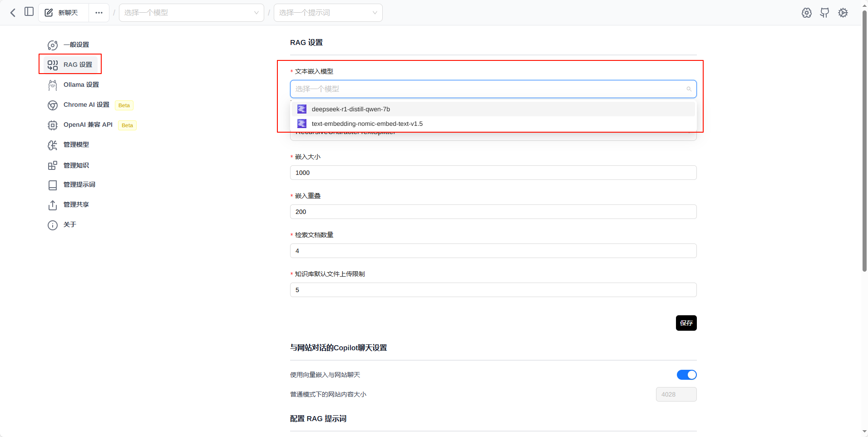Click the About info icon

coord(53,225)
